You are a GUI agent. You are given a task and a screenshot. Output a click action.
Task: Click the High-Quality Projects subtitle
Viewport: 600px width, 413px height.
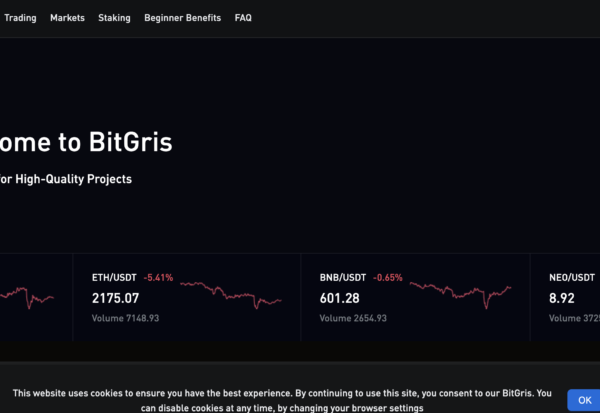(x=65, y=179)
